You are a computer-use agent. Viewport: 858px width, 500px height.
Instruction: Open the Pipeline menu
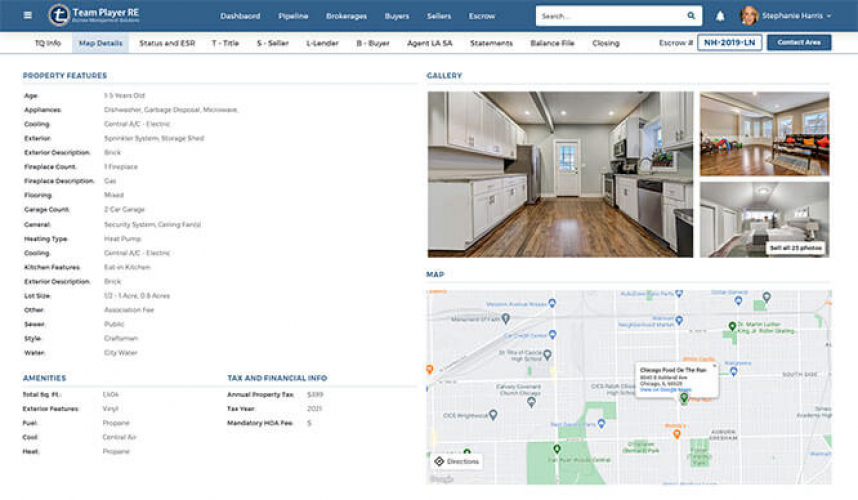[293, 16]
